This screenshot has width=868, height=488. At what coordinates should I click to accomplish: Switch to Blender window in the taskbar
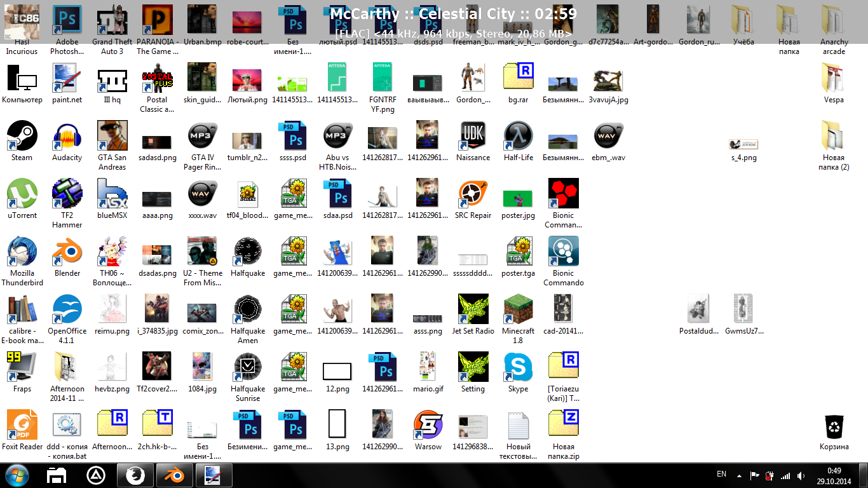click(x=175, y=475)
